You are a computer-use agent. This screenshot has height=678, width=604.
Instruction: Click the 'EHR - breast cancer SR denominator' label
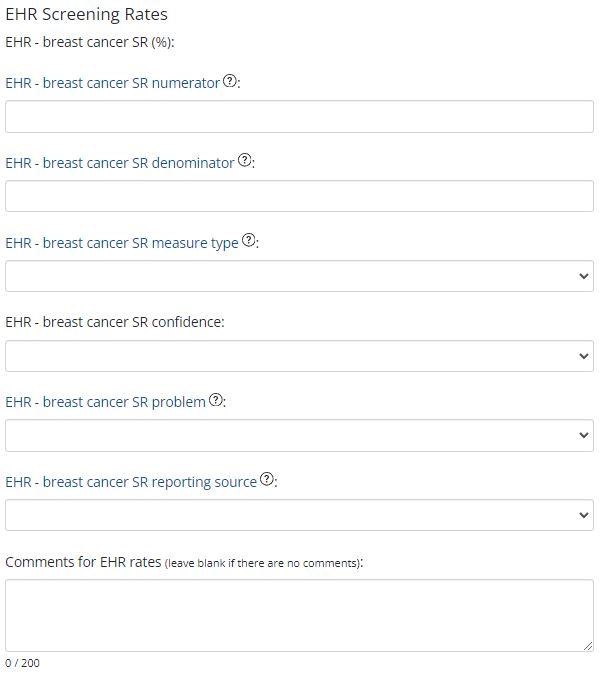click(x=119, y=163)
